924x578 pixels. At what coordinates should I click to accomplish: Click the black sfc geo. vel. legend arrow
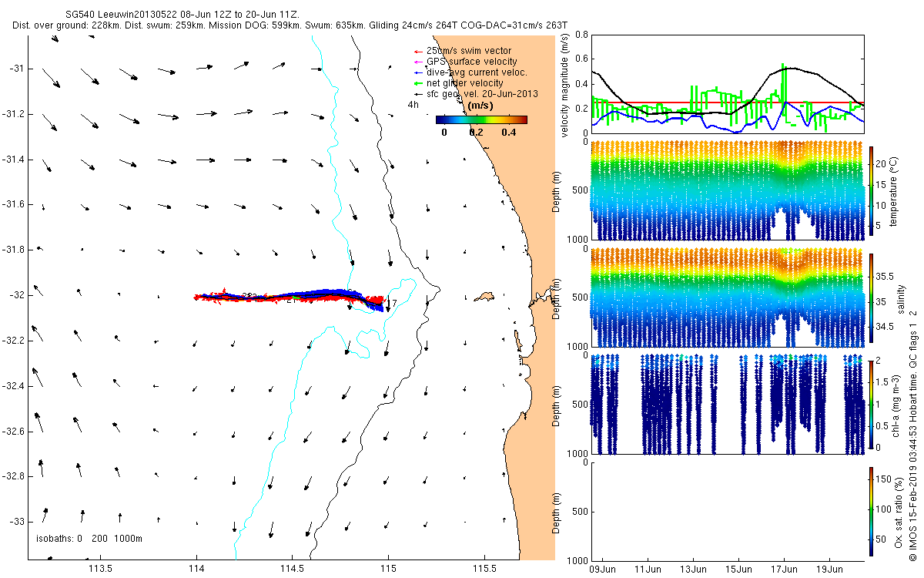pyautogui.click(x=418, y=94)
